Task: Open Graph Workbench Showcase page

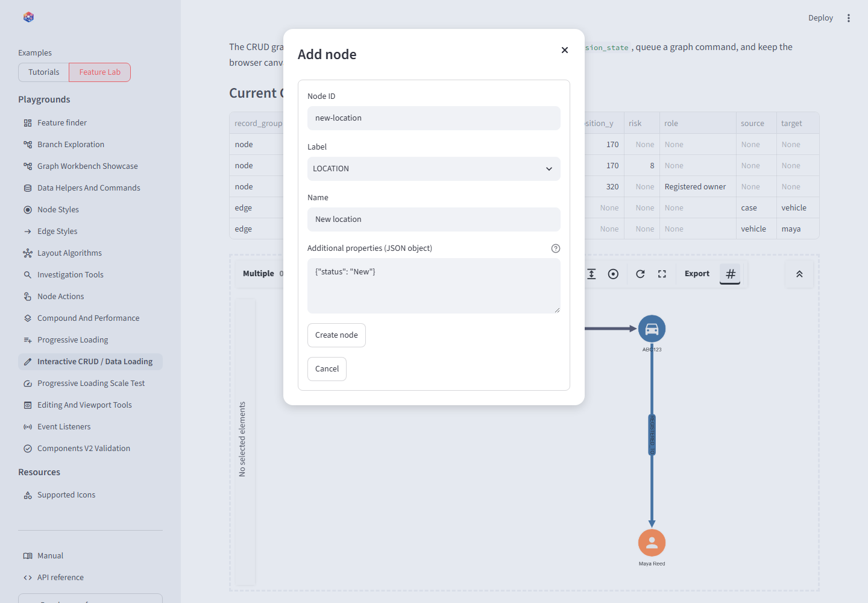Action: 90,166
